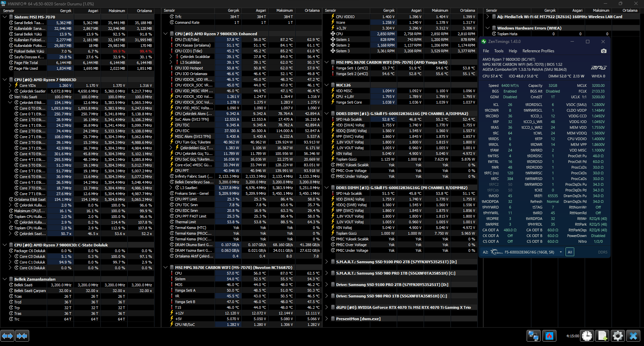Click the clock icon beside Bellek Saati
Viewport: 644px width, 346px height.
tap(11, 285)
